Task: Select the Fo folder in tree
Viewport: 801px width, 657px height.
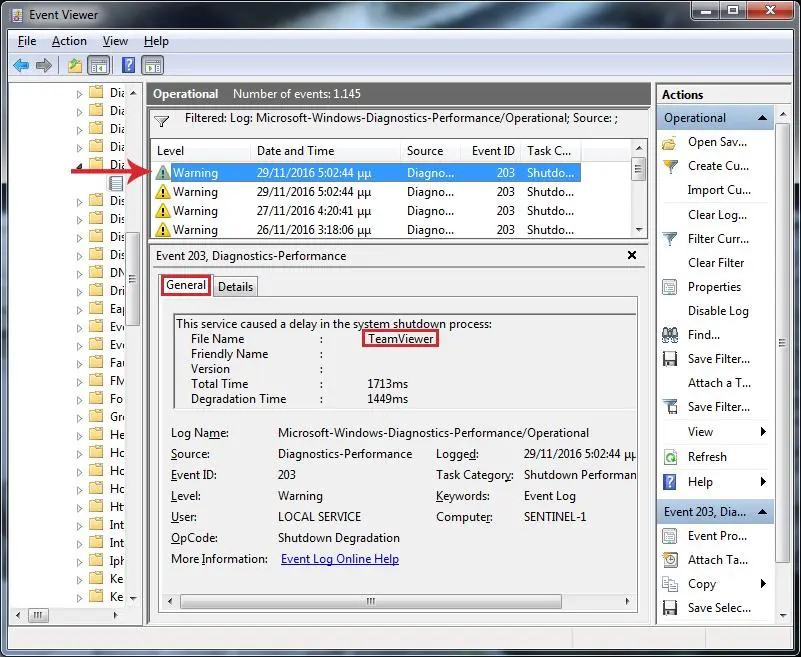Action: (106, 399)
